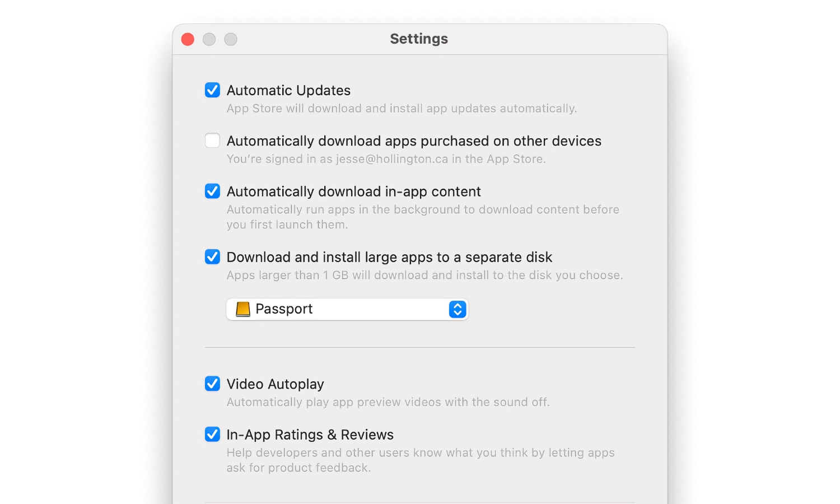The image size is (840, 504).
Task: Click the grey minimize button in title bar
Action: pyautogui.click(x=209, y=39)
